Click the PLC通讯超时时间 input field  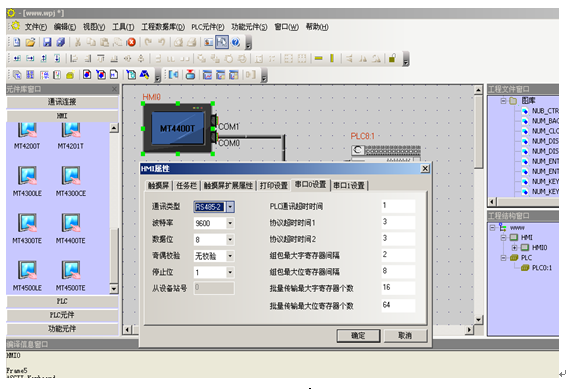[x=398, y=206]
